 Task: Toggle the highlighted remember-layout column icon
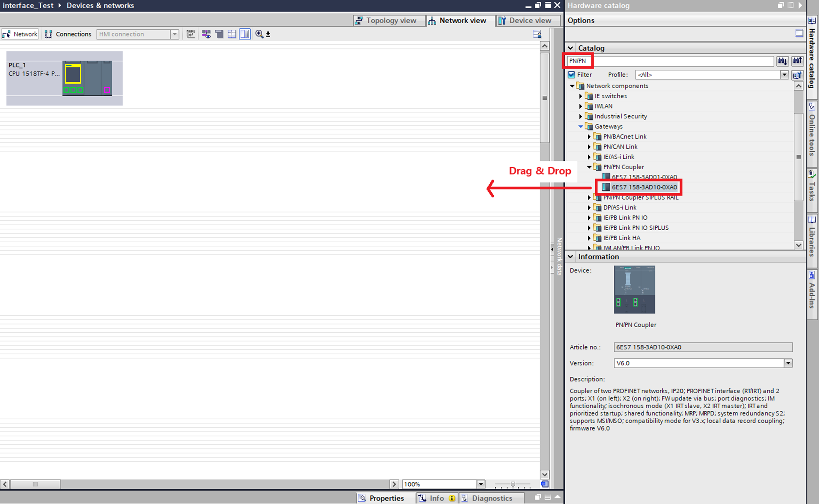[245, 34]
